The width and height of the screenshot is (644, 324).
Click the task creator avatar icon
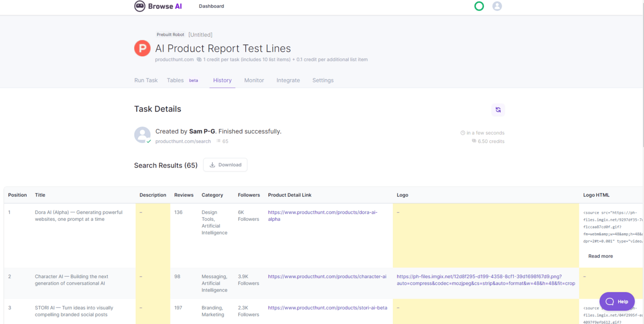143,135
